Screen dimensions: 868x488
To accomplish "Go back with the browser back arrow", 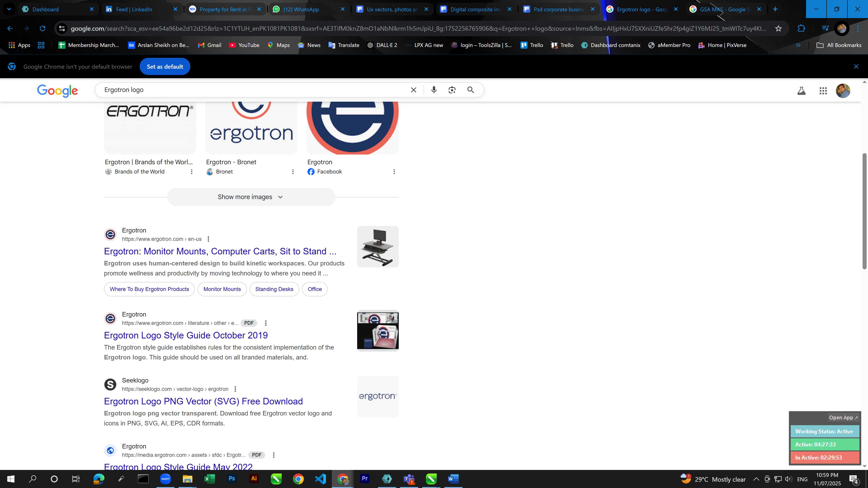I will (x=10, y=29).
